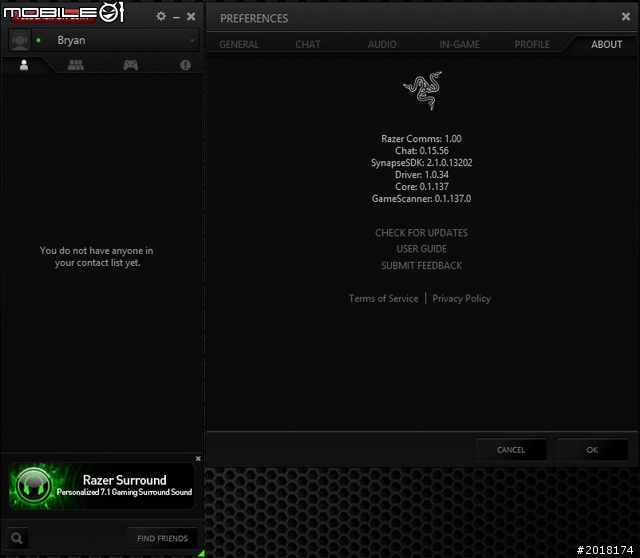The image size is (640, 558).
Task: Click the Razer three-headed snake logo
Action: 423,91
